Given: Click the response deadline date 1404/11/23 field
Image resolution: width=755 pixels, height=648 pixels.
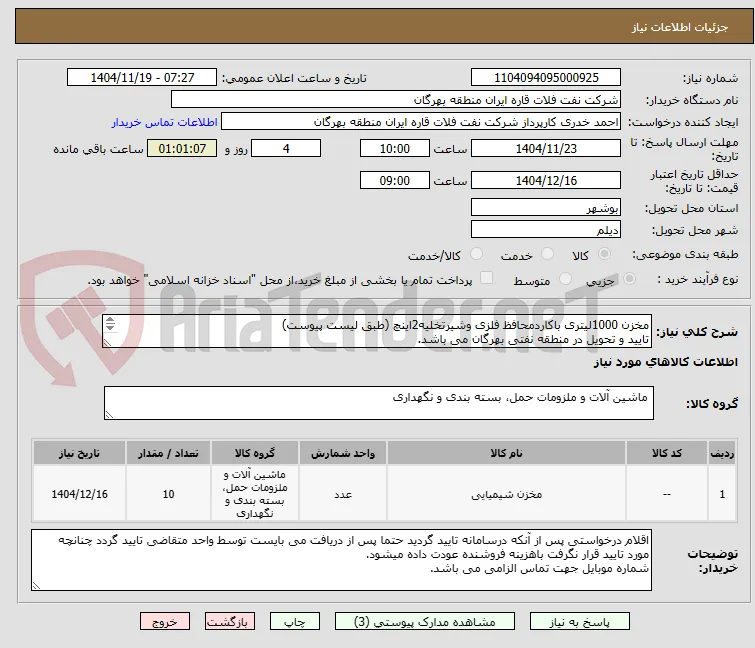Looking at the screenshot, I should tap(546, 148).
